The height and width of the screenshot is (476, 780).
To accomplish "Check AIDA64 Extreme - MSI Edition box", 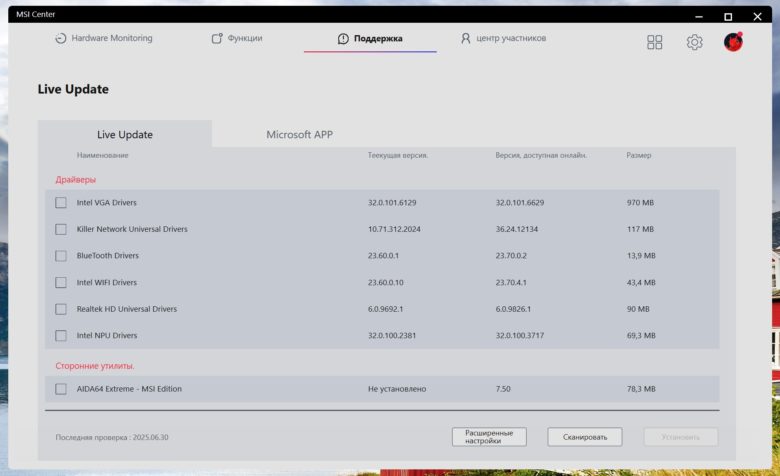I will point(61,389).
